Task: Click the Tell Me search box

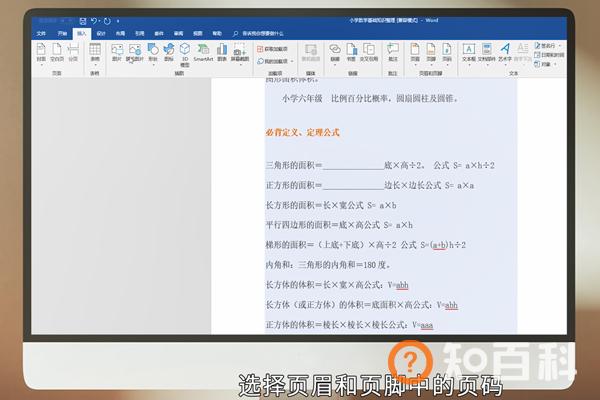Action: point(259,34)
